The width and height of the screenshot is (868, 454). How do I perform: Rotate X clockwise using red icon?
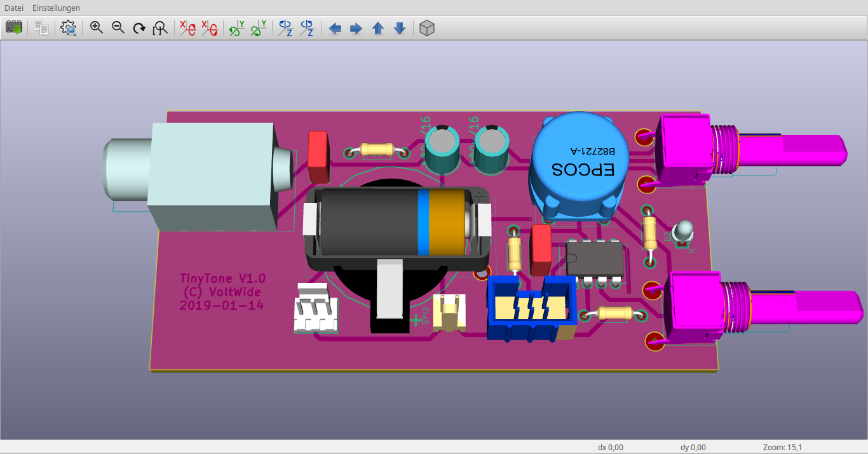point(187,28)
